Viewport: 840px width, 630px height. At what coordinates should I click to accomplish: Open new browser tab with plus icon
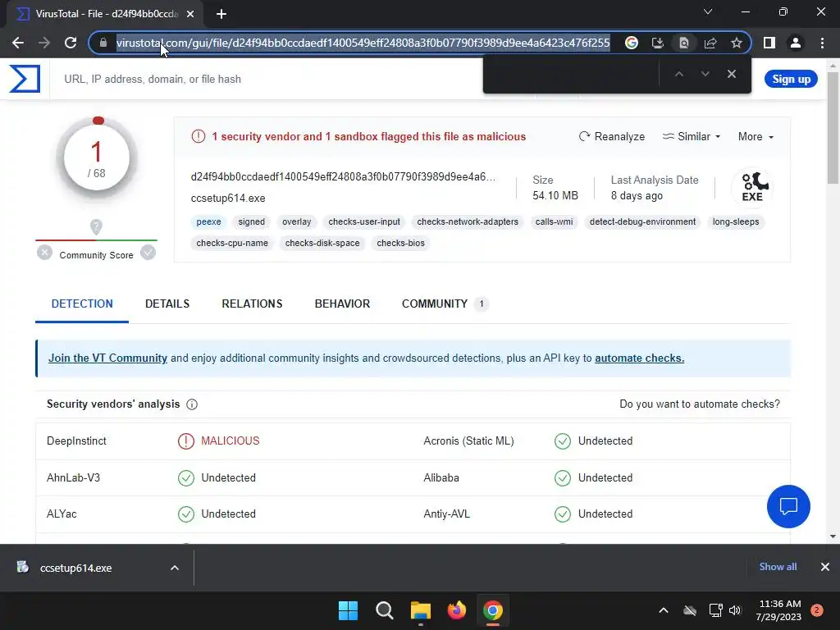point(221,14)
